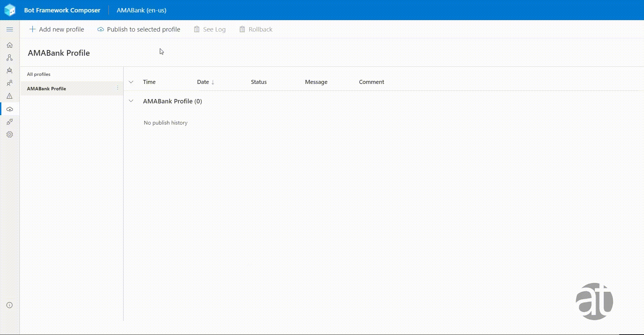
Task: Open the User Input people icon
Action: (x=10, y=83)
